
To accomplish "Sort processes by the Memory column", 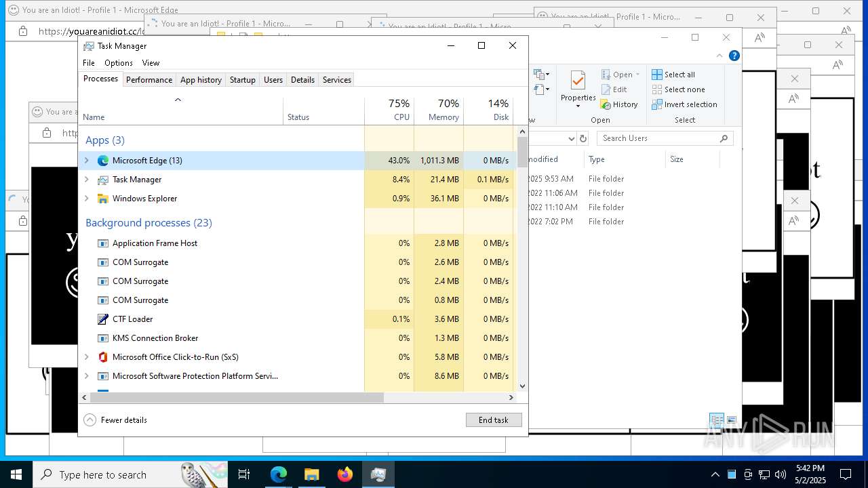I will pyautogui.click(x=439, y=110).
